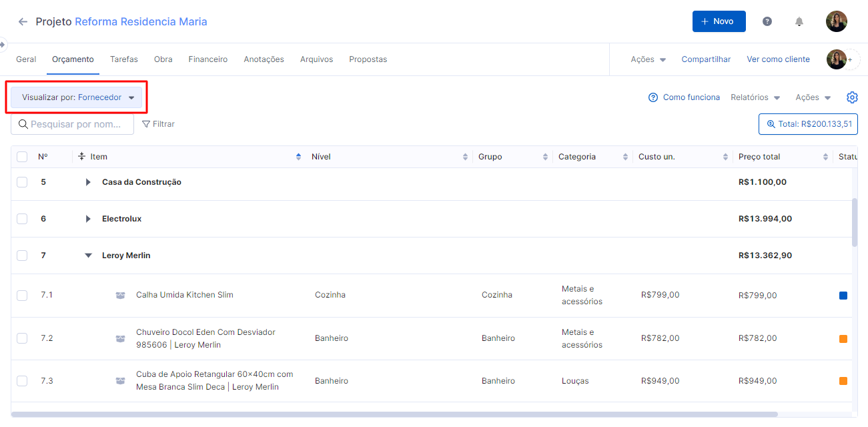Click the Compartilhar link

click(x=706, y=59)
